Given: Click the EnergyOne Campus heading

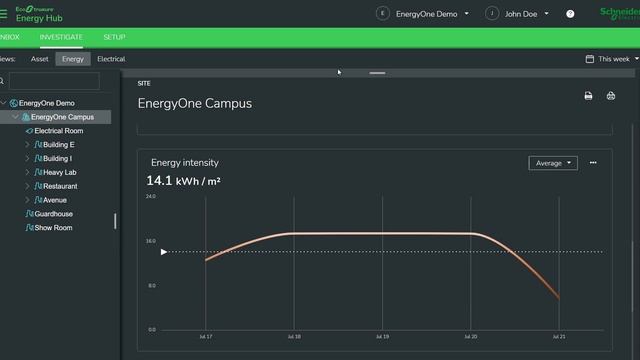Looking at the screenshot, I should pos(195,103).
